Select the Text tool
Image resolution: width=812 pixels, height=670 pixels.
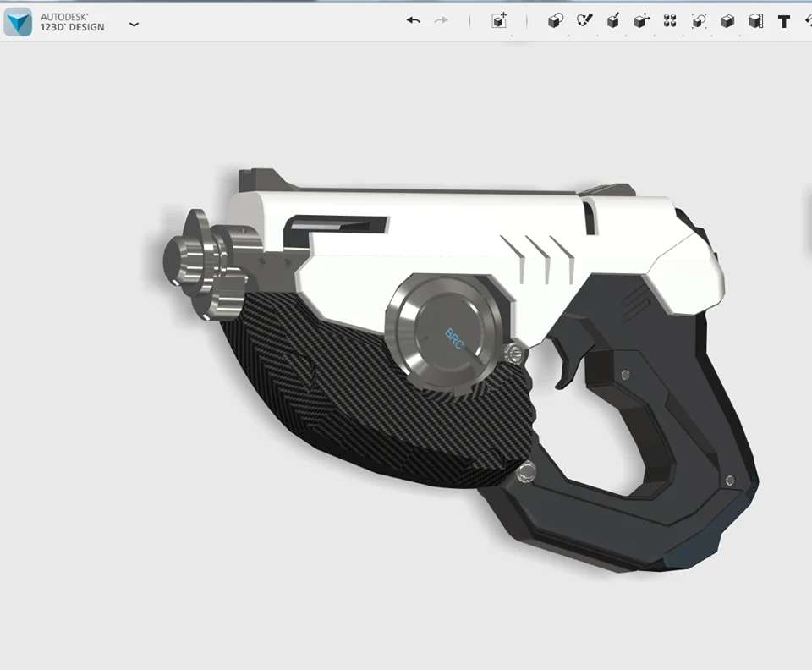click(784, 21)
